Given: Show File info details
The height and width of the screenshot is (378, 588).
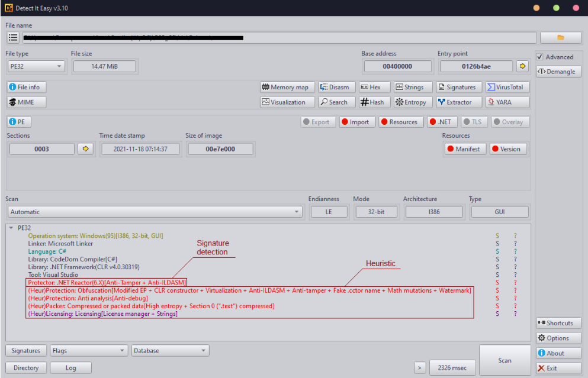Looking at the screenshot, I should 26,87.
